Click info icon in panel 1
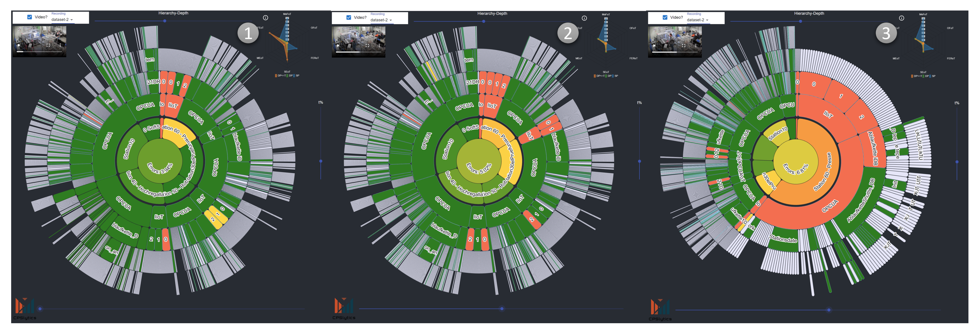Viewport: 980px width, 335px height. 266,18
